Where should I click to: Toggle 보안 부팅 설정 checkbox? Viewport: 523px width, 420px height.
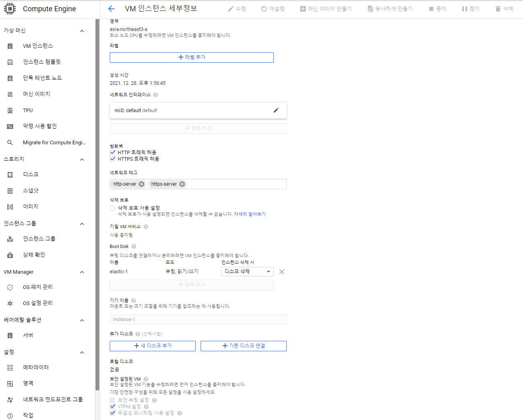click(x=112, y=400)
